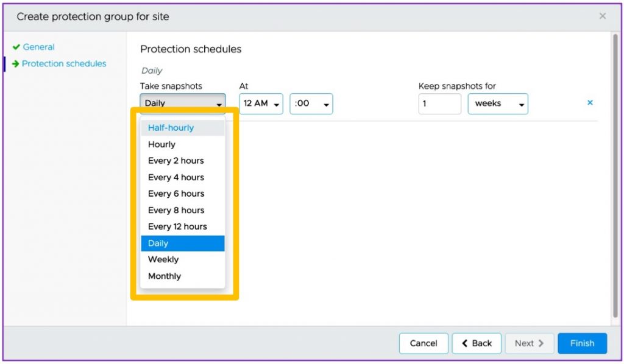Pick Every 12 hours from list

(177, 226)
